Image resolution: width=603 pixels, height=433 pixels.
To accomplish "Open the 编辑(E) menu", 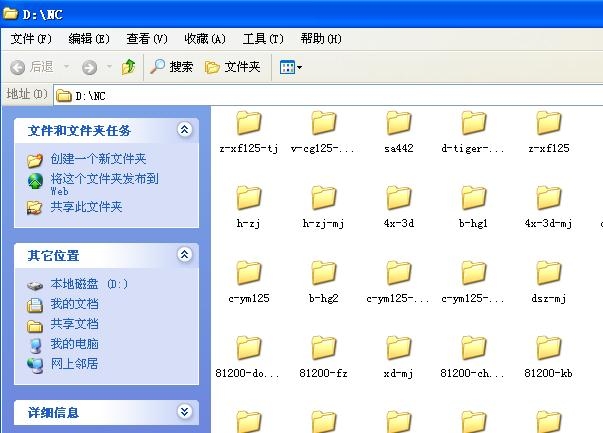I will 89,39.
